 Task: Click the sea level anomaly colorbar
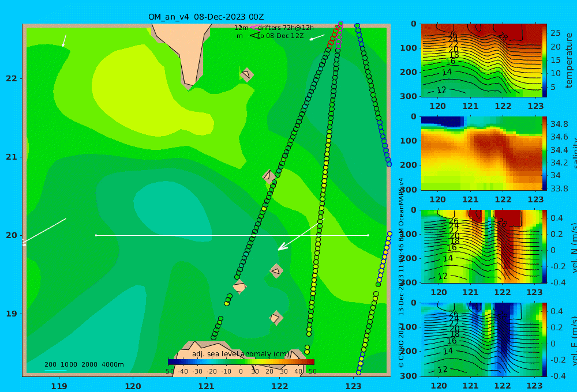[x=241, y=362]
